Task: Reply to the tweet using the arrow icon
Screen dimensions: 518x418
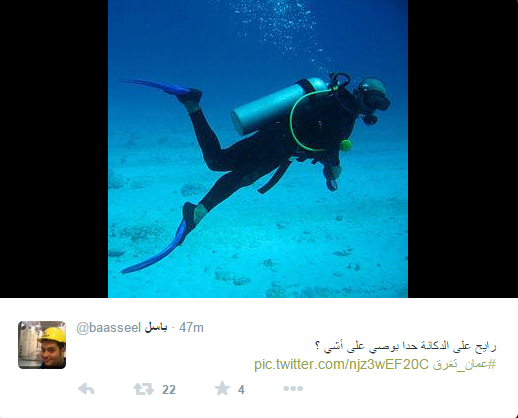Action: [x=86, y=389]
